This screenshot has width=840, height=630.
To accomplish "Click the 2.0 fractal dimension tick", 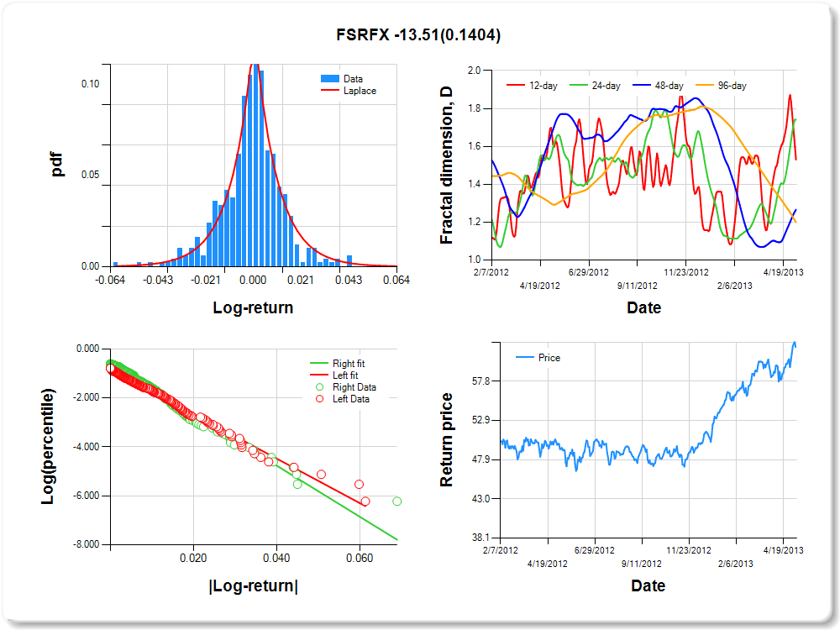I will 474,71.
